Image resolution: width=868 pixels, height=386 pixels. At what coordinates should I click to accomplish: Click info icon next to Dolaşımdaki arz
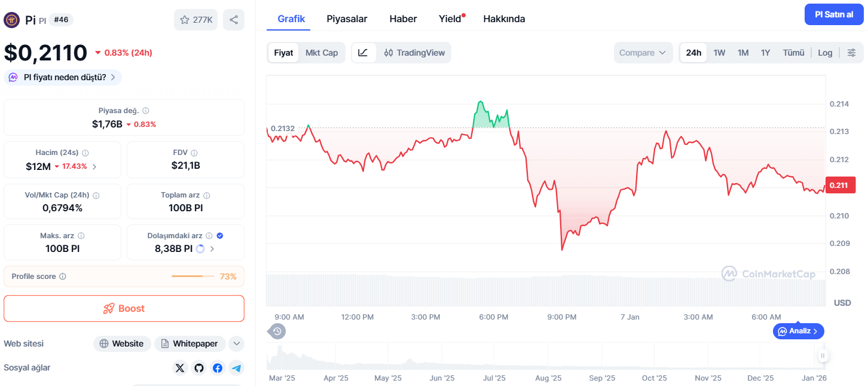click(210, 236)
